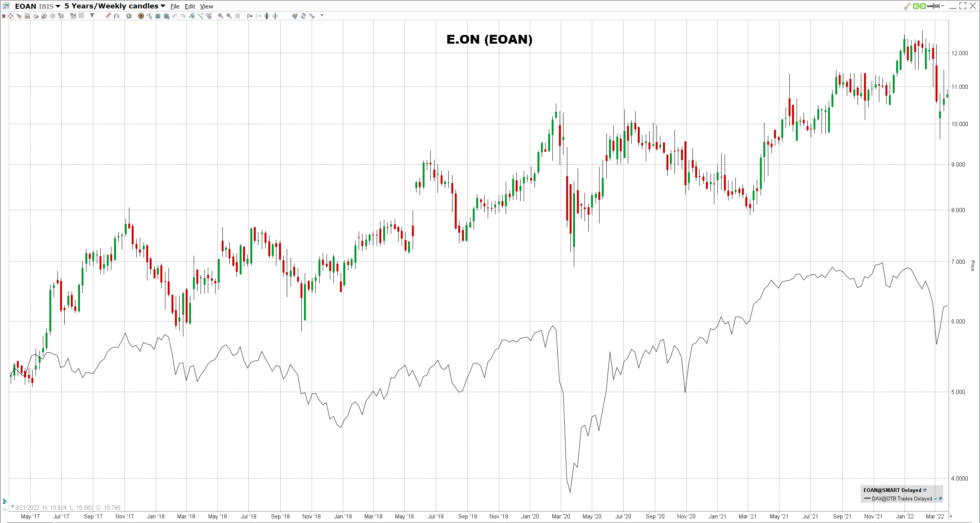Click the 12.000 price axis label
The height and width of the screenshot is (523, 980).
coord(960,53)
